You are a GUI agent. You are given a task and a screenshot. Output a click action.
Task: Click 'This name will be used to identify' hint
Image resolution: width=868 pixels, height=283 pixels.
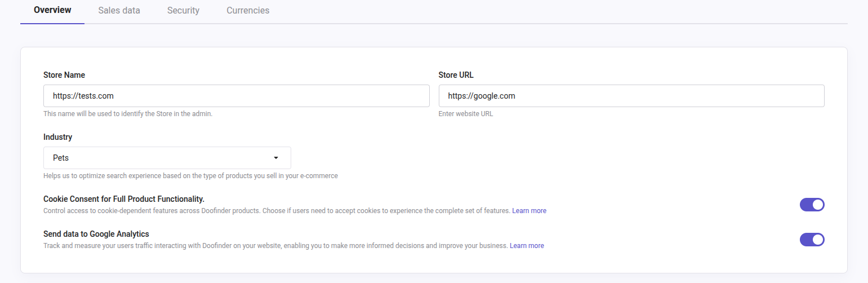128,114
